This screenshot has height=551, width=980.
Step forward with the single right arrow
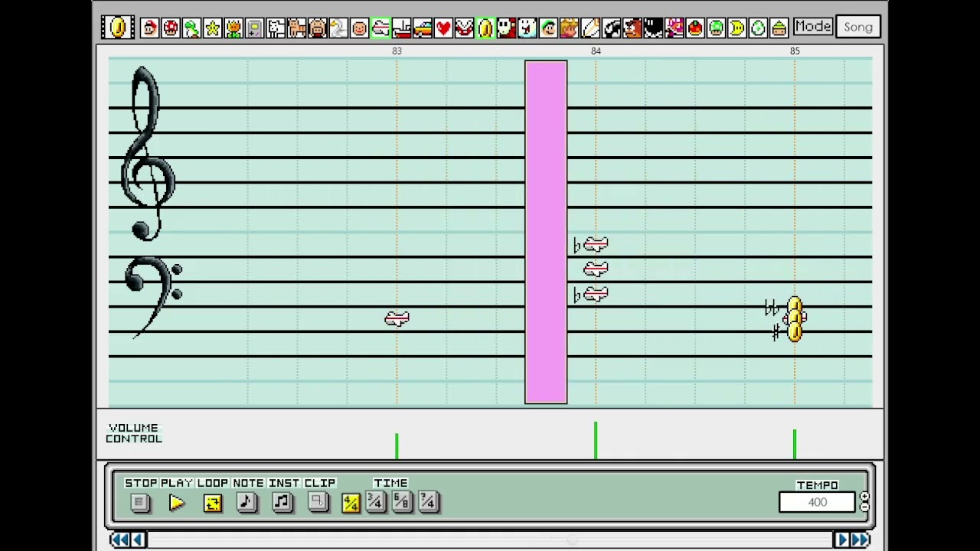tap(841, 540)
